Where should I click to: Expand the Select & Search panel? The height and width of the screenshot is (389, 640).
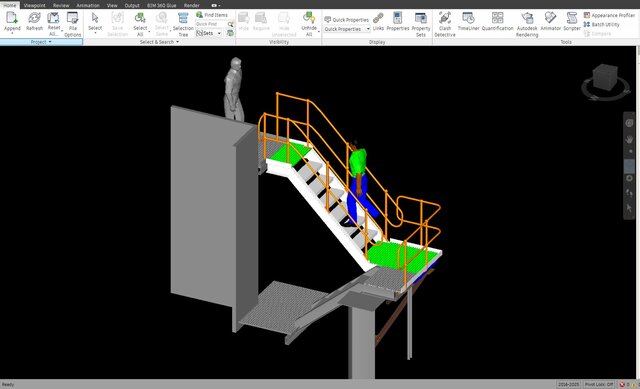(x=160, y=42)
